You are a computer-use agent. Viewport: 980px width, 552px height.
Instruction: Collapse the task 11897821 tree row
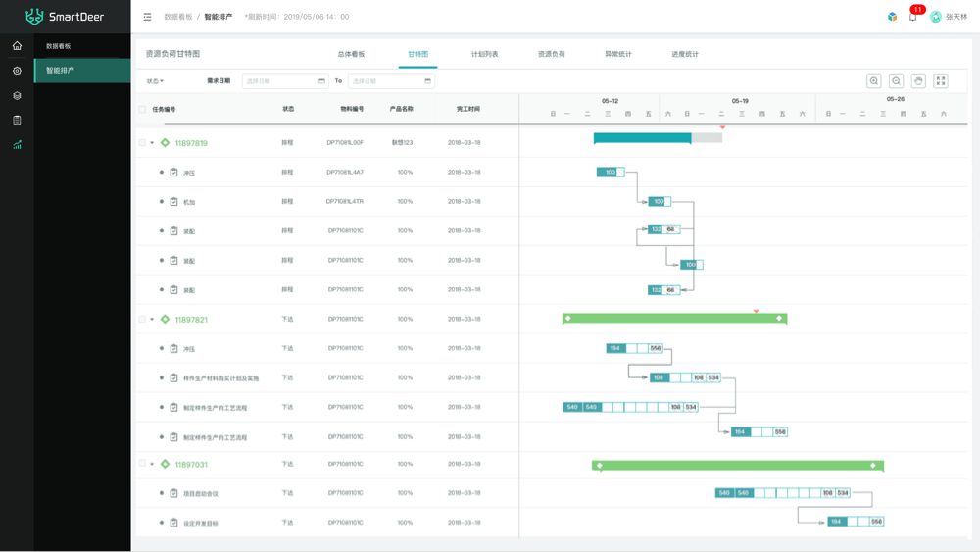click(x=152, y=320)
